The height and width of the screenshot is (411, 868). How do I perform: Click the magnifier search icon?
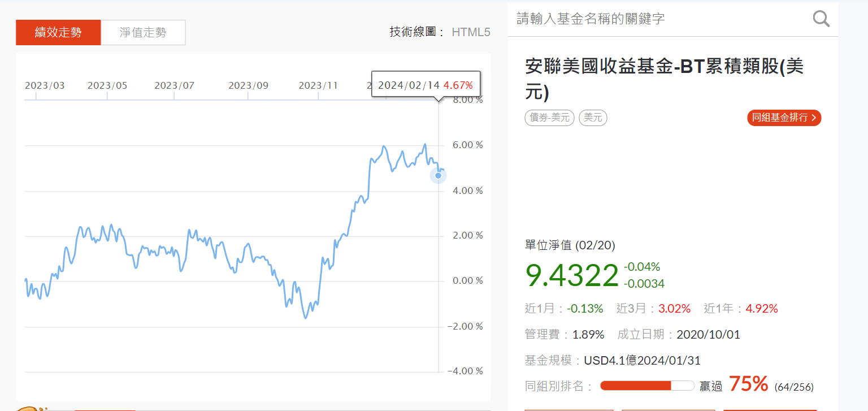tap(821, 19)
